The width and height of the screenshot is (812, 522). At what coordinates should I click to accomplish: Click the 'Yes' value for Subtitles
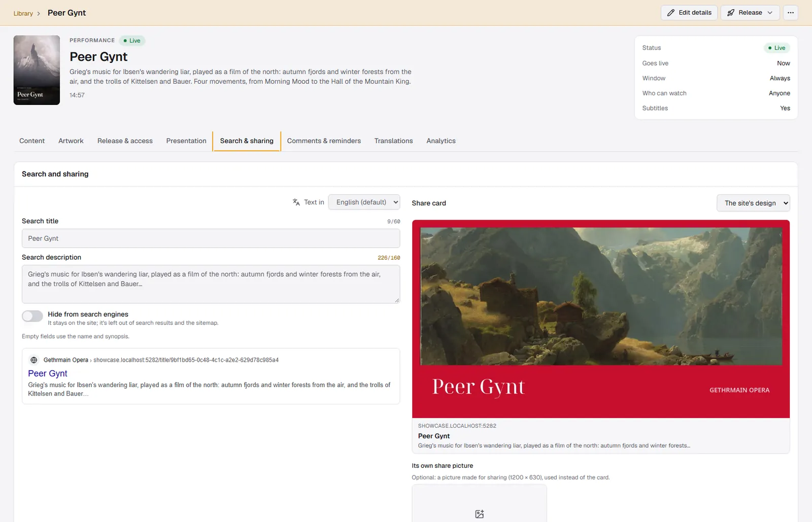(x=785, y=108)
